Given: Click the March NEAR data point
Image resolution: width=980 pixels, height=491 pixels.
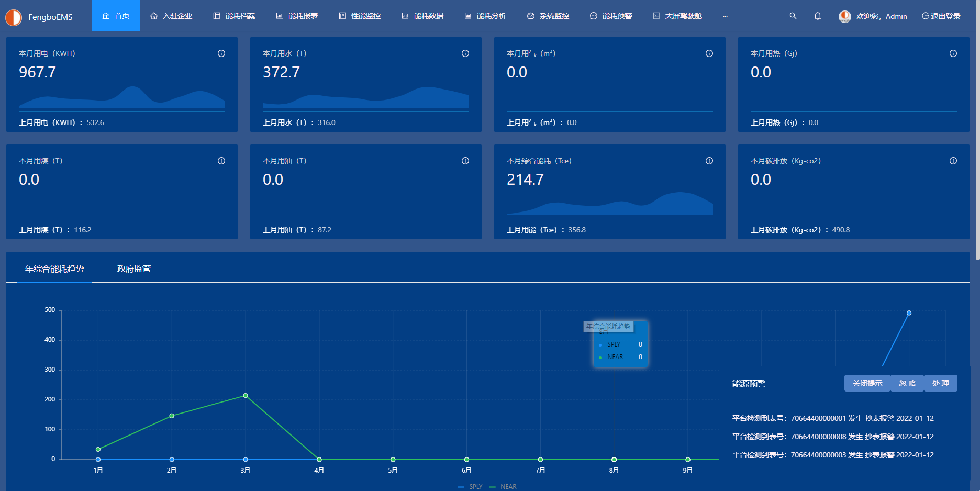Looking at the screenshot, I should click(246, 396).
